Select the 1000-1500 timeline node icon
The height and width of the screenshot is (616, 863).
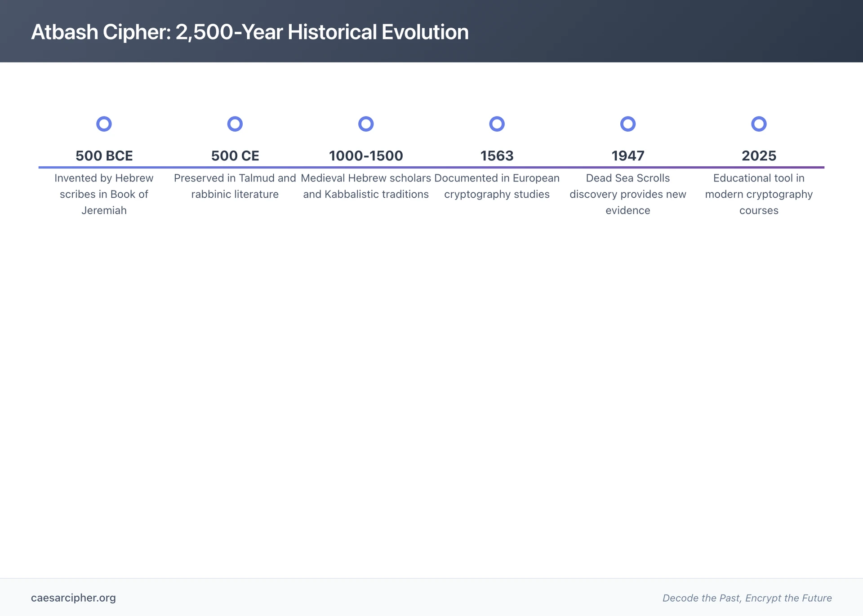click(x=366, y=124)
